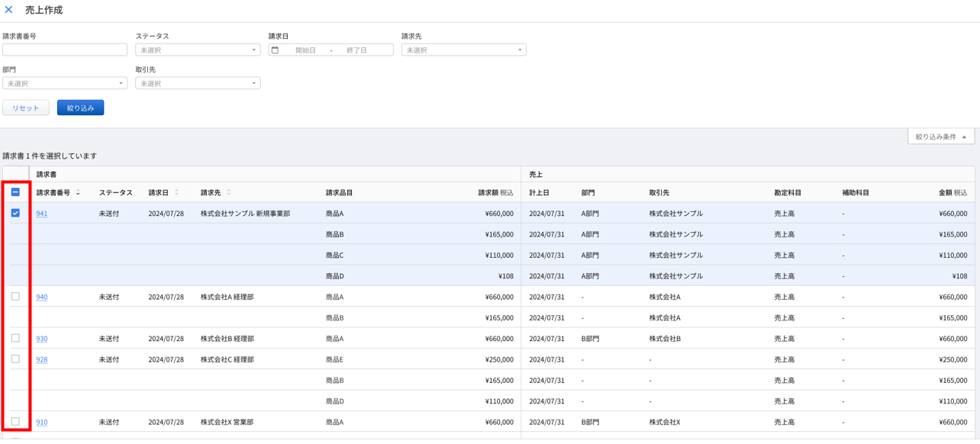
Task: Click 株式会社サンプル 新規事業部 cell
Action: (x=245, y=214)
